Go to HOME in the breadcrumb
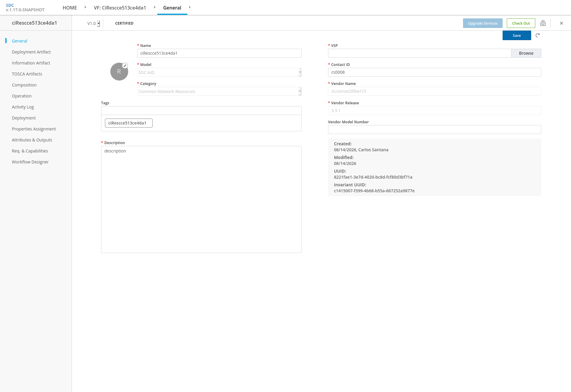 70,8
